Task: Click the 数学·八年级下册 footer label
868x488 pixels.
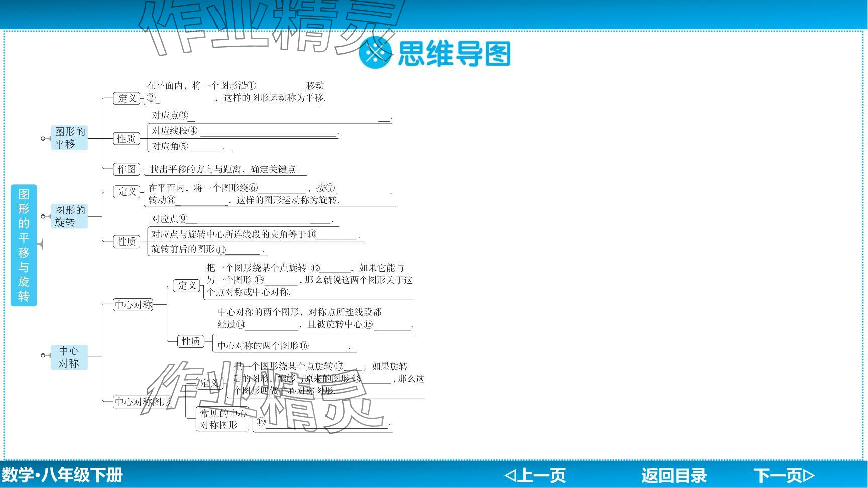Action: 62,475
